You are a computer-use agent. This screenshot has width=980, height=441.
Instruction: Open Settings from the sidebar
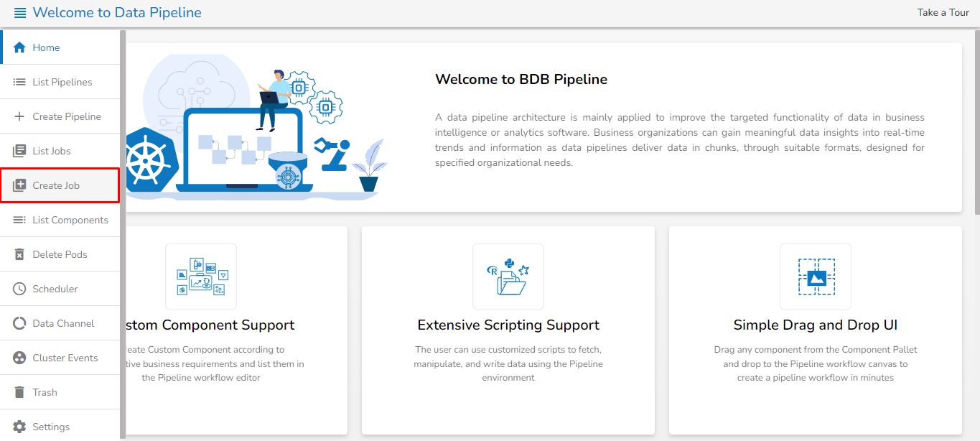point(60,427)
